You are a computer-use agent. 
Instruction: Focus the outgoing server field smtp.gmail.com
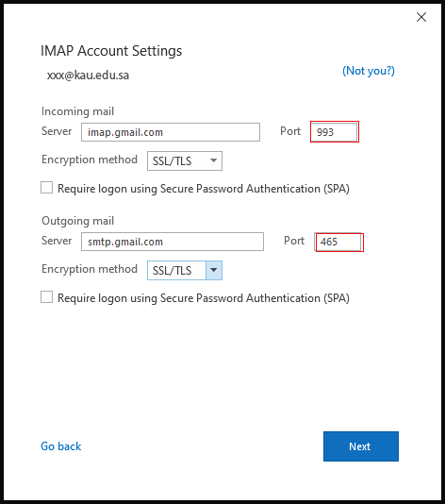173,242
